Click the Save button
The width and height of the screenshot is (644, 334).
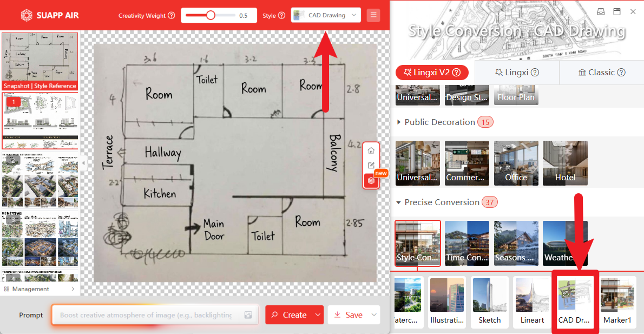[348, 315]
